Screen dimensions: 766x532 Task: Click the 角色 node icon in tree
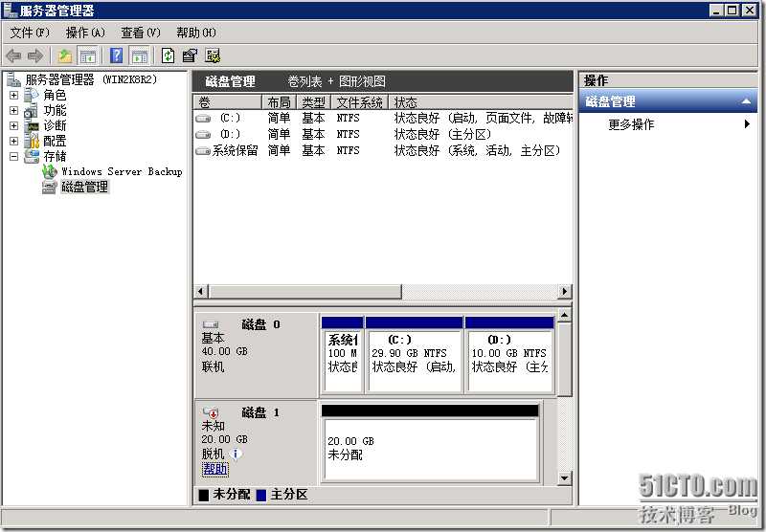tap(32, 95)
